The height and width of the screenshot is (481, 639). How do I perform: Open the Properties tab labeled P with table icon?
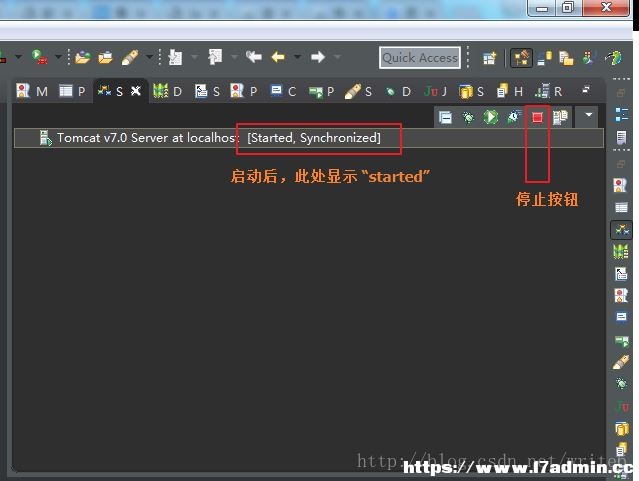click(72, 91)
